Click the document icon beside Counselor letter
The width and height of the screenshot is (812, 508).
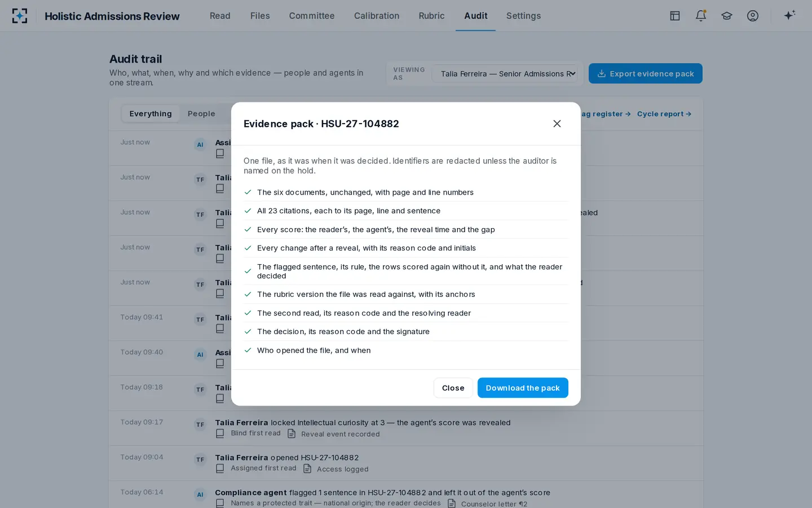[x=452, y=503]
